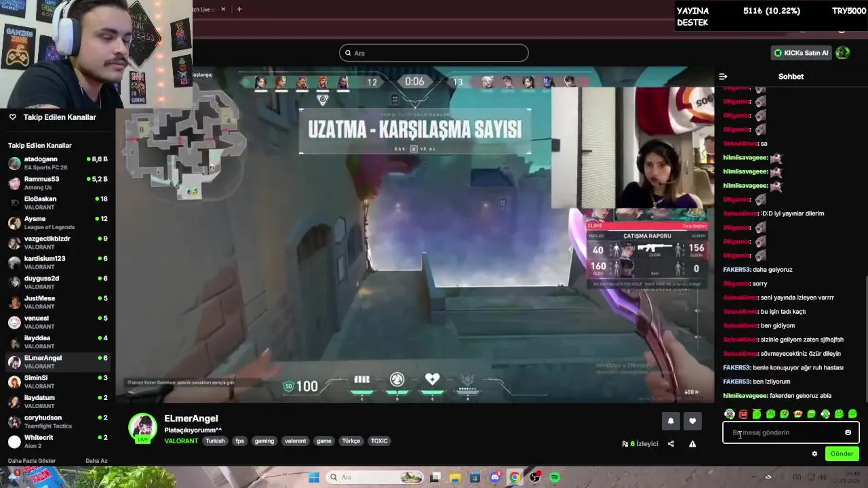Open the emoji picker in chat input

(848, 432)
